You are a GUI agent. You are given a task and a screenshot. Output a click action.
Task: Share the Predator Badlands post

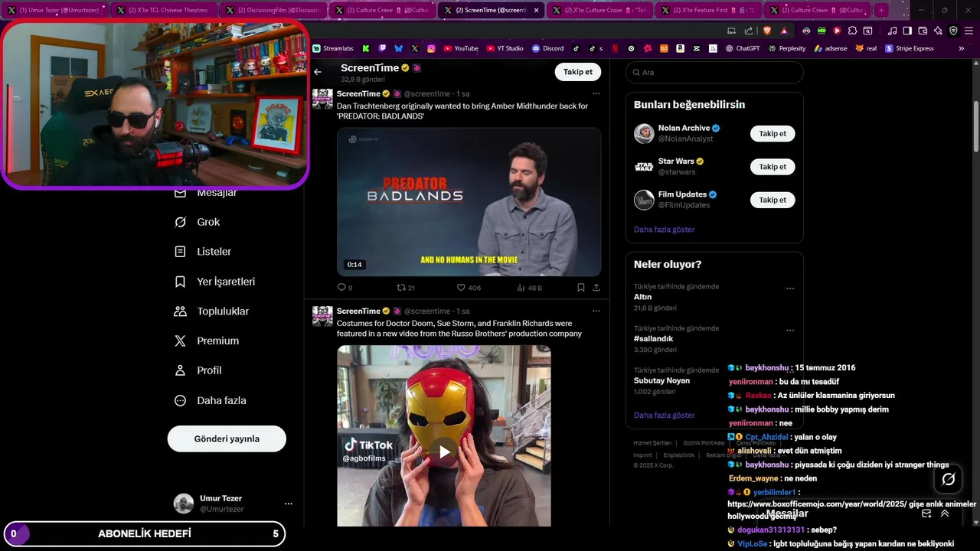tap(596, 288)
